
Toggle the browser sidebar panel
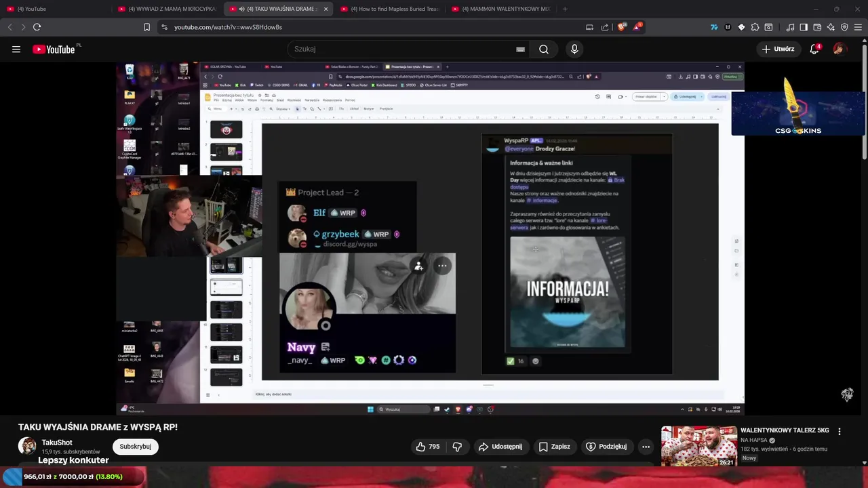804,27
